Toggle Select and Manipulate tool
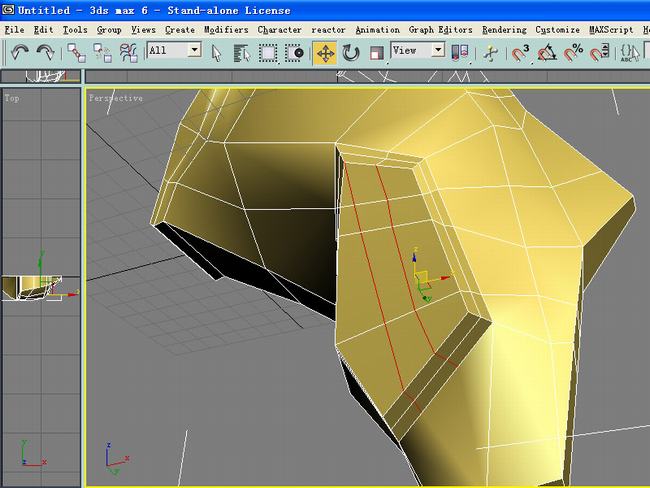This screenshot has width=650, height=488. tap(490, 53)
